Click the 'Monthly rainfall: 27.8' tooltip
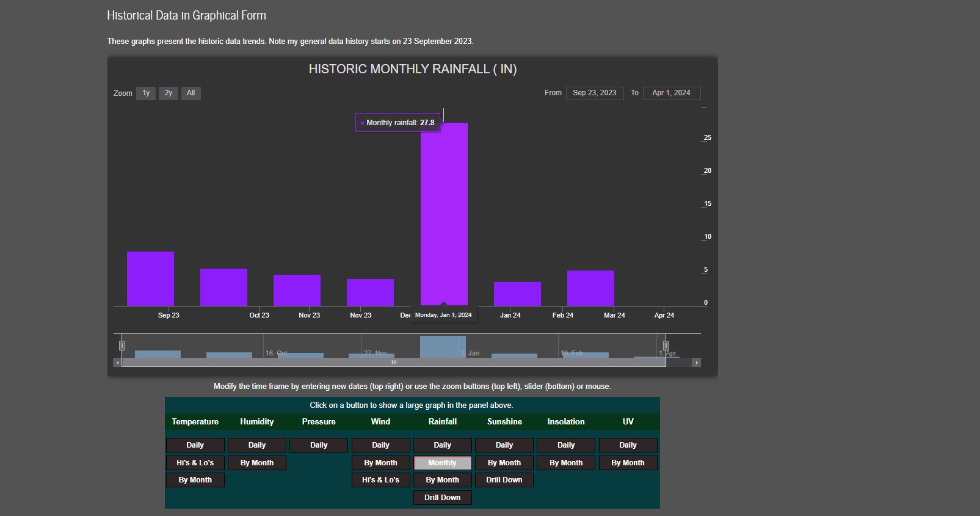Viewport: 980px width, 516px height. (397, 123)
